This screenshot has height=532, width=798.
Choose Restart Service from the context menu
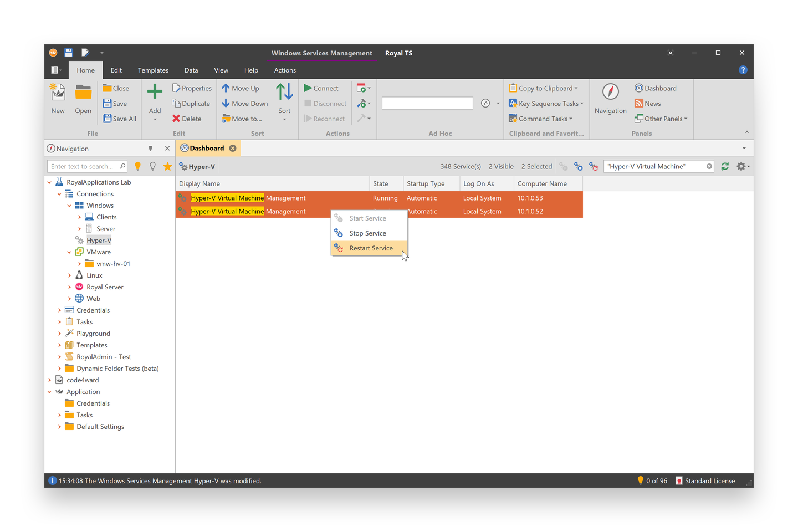[x=370, y=248]
